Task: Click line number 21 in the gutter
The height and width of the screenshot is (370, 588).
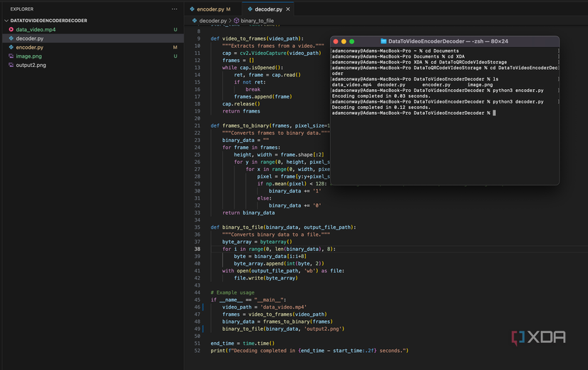Action: [x=197, y=125]
